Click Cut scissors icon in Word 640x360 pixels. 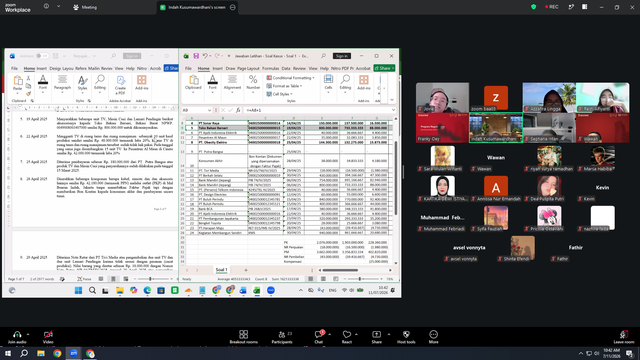click(28, 78)
